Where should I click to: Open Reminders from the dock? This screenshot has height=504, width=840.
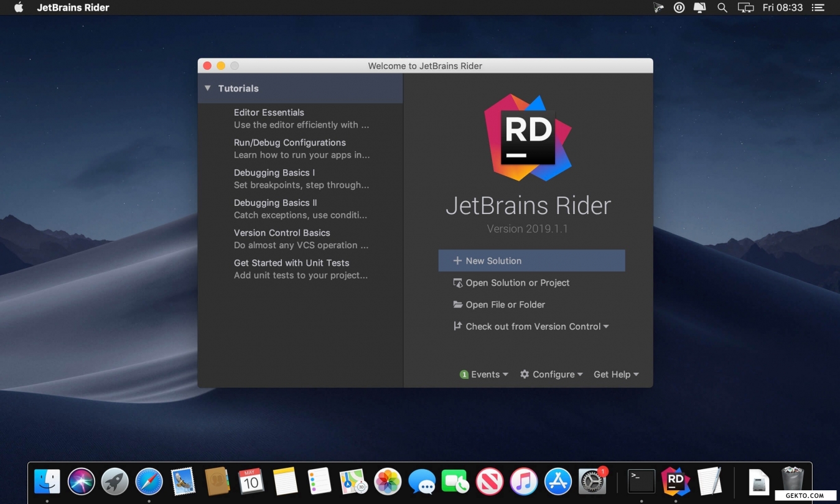(x=320, y=482)
